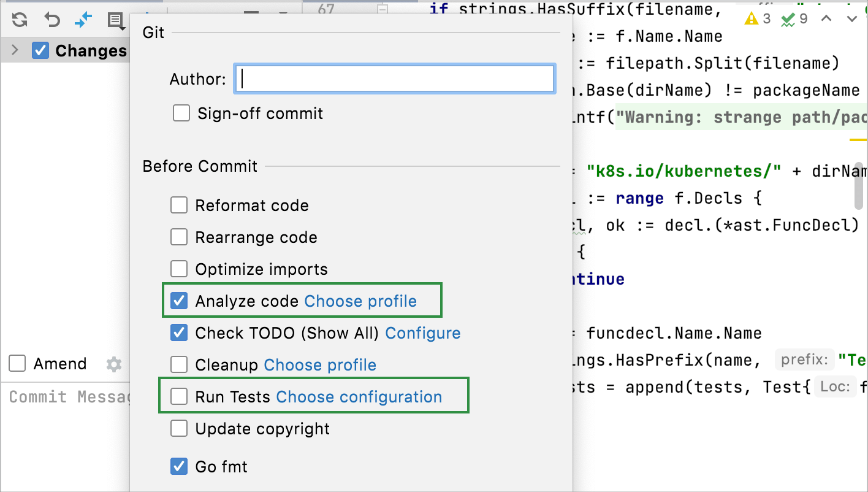Toggle fold marker beside line 67
The height and width of the screenshot is (492, 868).
pos(383,9)
